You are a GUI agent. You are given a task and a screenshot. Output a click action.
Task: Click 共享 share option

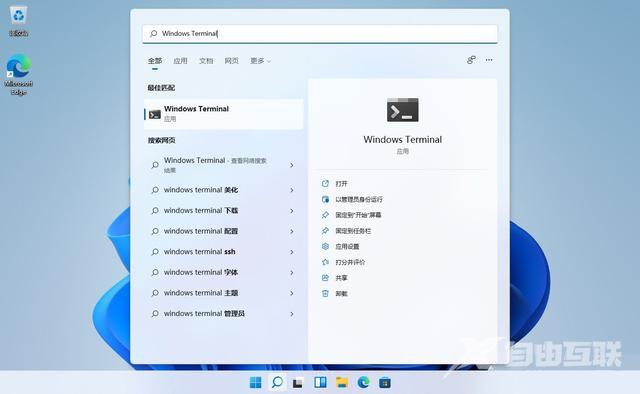click(x=341, y=278)
